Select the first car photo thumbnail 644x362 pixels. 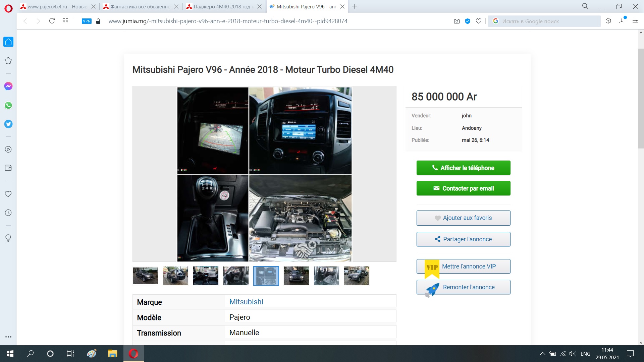point(145,276)
